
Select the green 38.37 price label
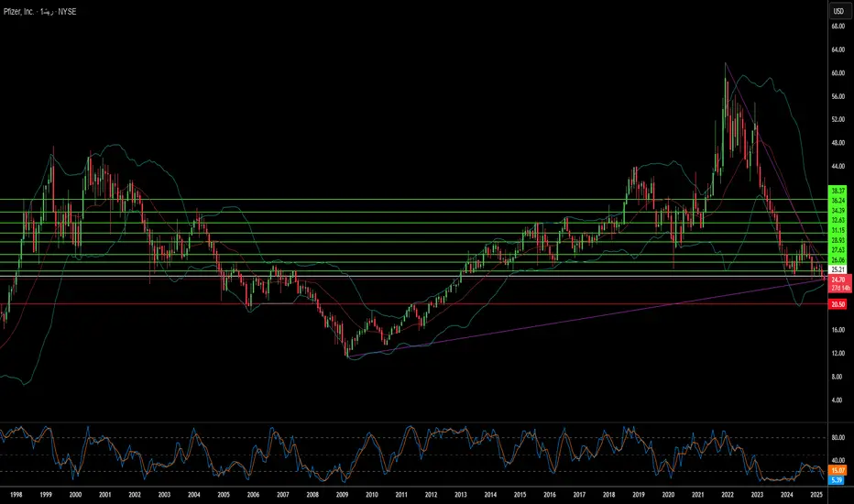[x=837, y=190]
